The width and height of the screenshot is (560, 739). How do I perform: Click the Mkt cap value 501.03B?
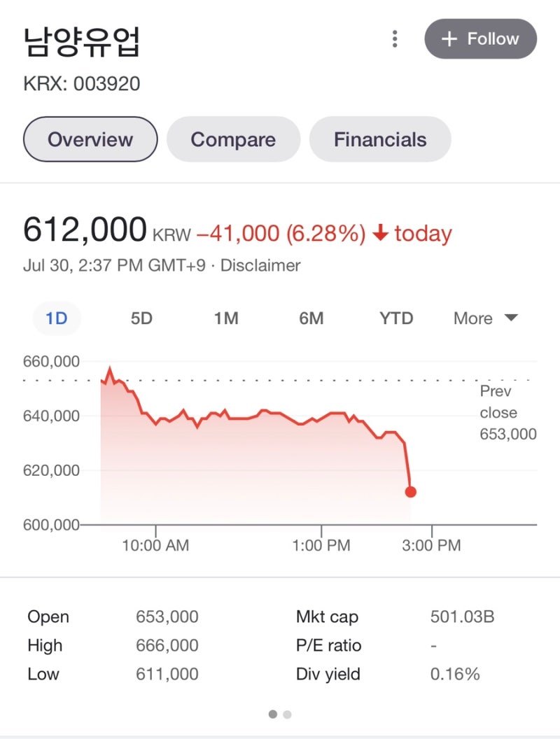pos(462,617)
